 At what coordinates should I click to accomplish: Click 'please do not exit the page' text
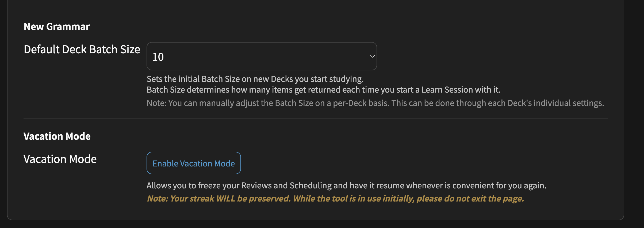pyautogui.click(x=470, y=199)
